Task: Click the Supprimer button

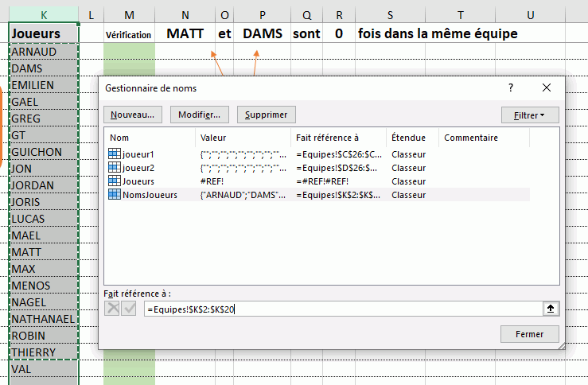Action: pyautogui.click(x=267, y=115)
